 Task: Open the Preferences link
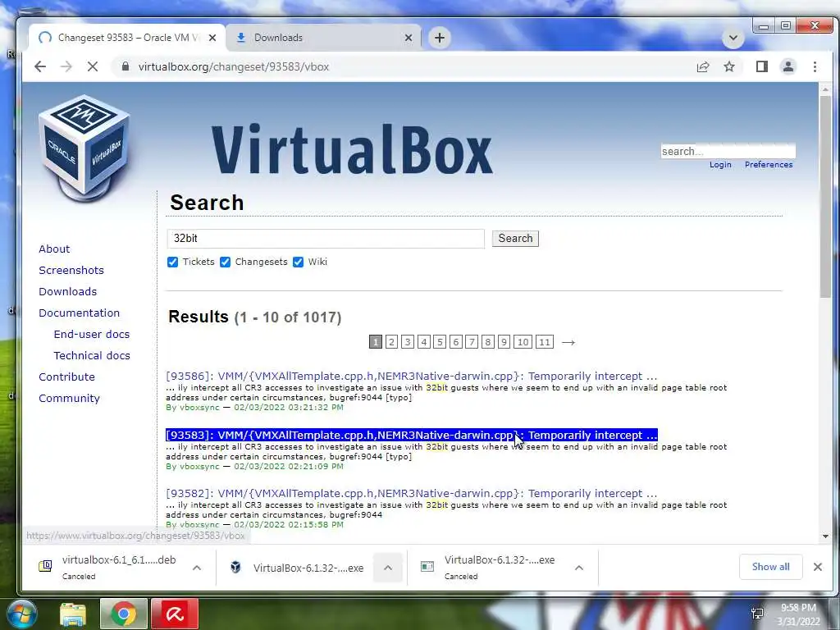pyautogui.click(x=768, y=164)
